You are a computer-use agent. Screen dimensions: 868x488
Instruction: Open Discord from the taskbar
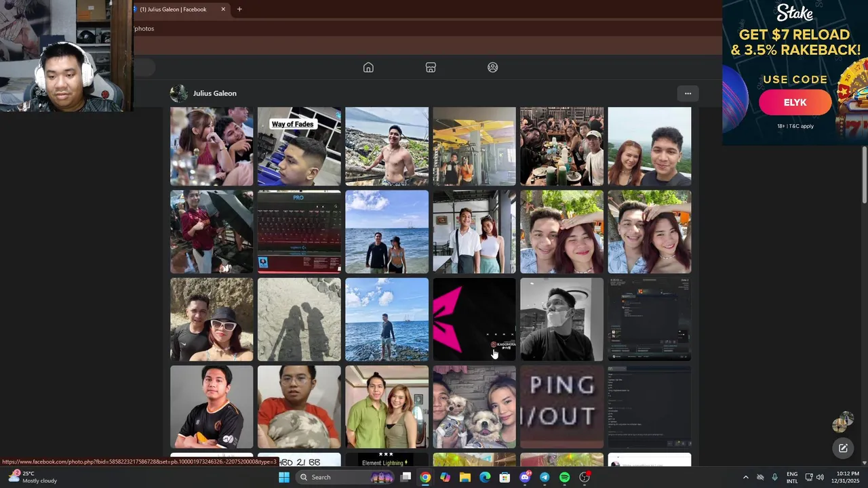point(525,477)
